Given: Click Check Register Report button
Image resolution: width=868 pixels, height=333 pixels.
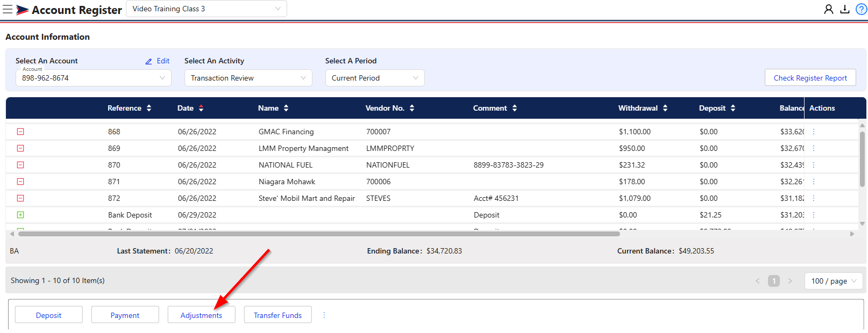Looking at the screenshot, I should click(810, 78).
